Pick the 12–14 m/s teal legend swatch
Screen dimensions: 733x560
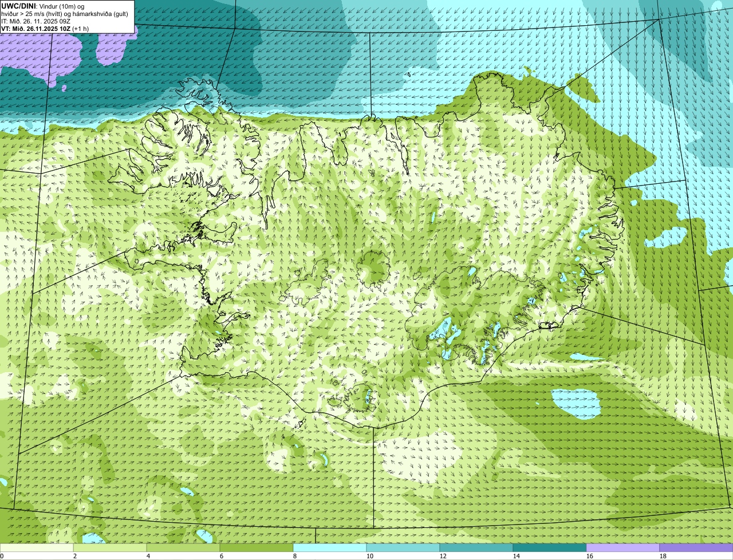coord(476,548)
